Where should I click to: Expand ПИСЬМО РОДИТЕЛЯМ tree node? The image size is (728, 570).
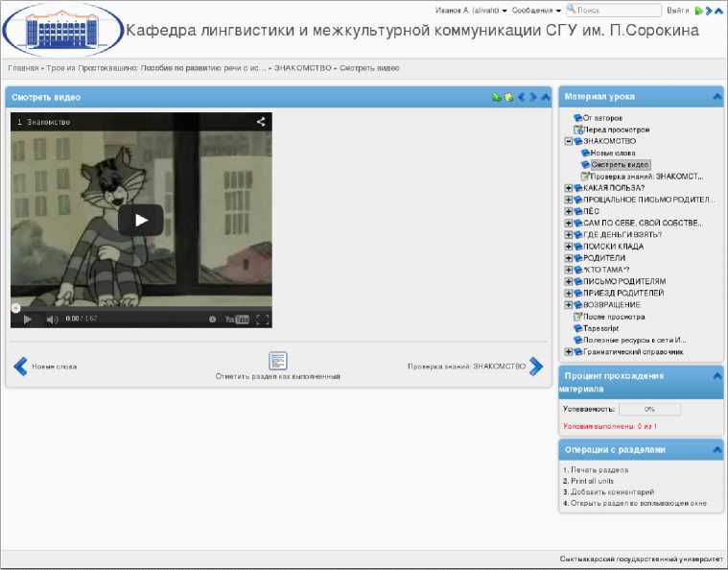(x=568, y=281)
